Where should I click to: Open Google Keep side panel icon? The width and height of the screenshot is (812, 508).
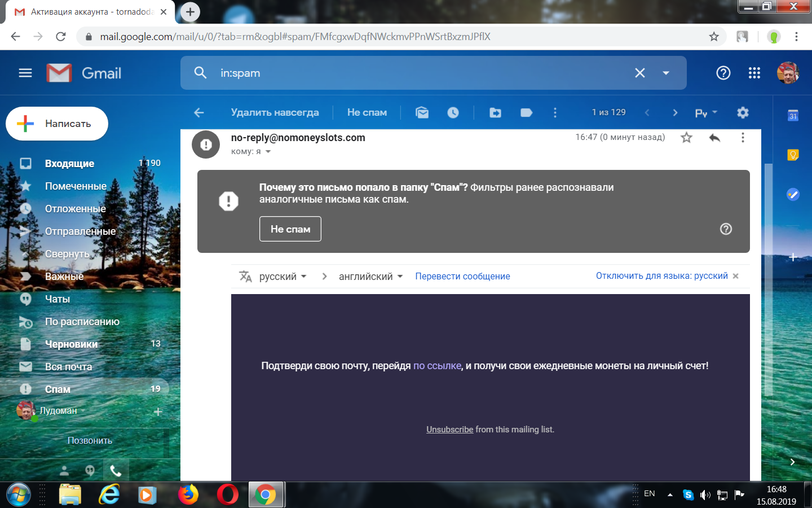point(793,155)
